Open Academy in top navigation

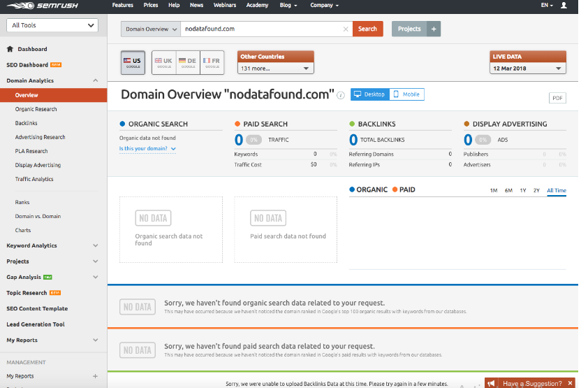257,6
